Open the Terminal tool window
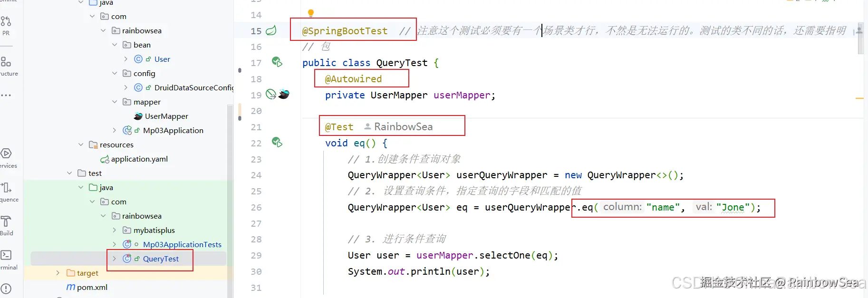Image resolution: width=868 pixels, height=298 pixels. click(6, 255)
